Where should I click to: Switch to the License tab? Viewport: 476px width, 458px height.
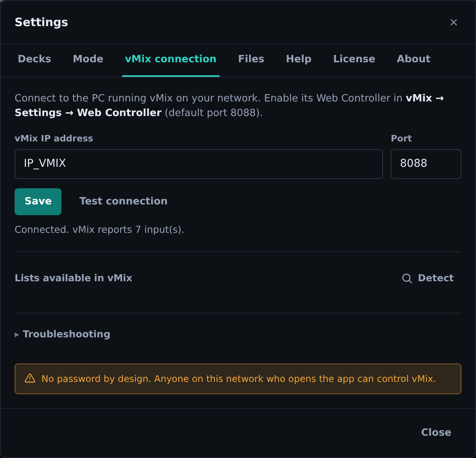coord(354,59)
